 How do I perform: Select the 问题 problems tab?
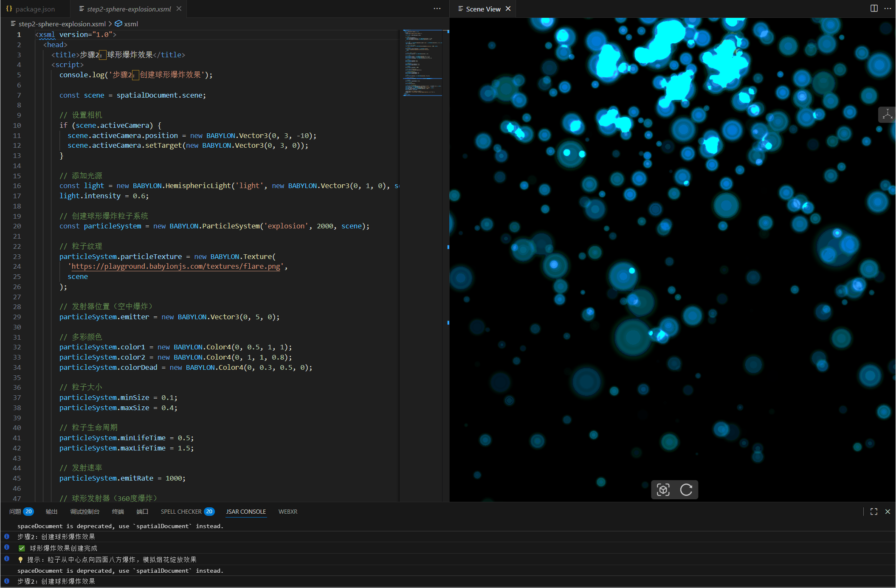(x=15, y=512)
